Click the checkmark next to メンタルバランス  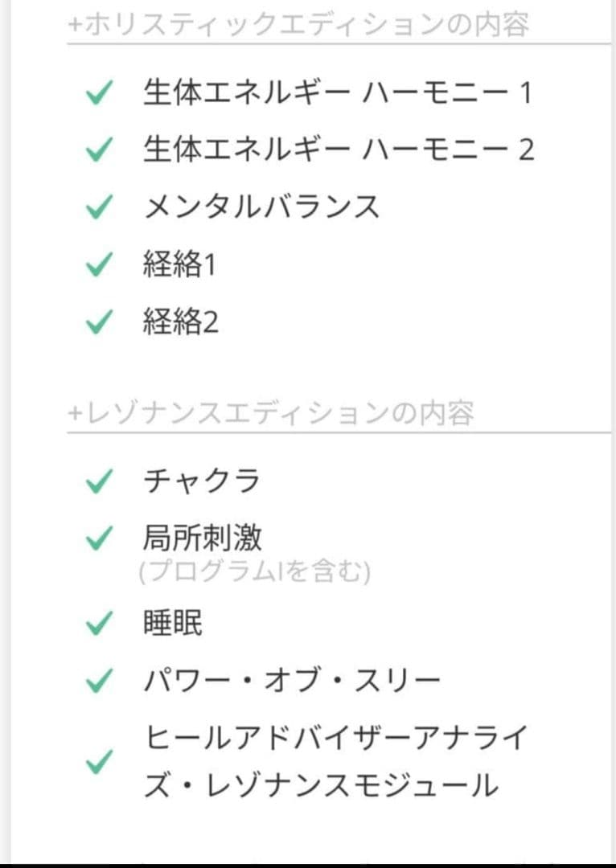pyautogui.click(x=97, y=207)
